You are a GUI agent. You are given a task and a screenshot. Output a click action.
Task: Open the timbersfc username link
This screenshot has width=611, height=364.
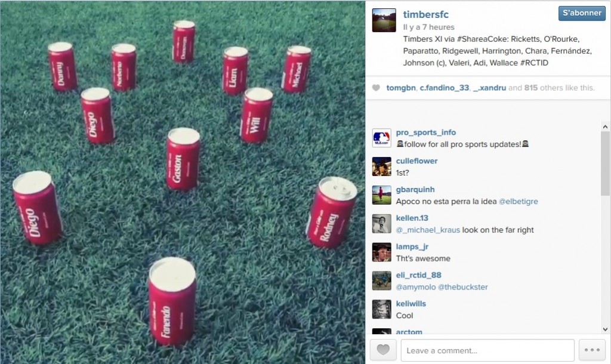(425, 14)
